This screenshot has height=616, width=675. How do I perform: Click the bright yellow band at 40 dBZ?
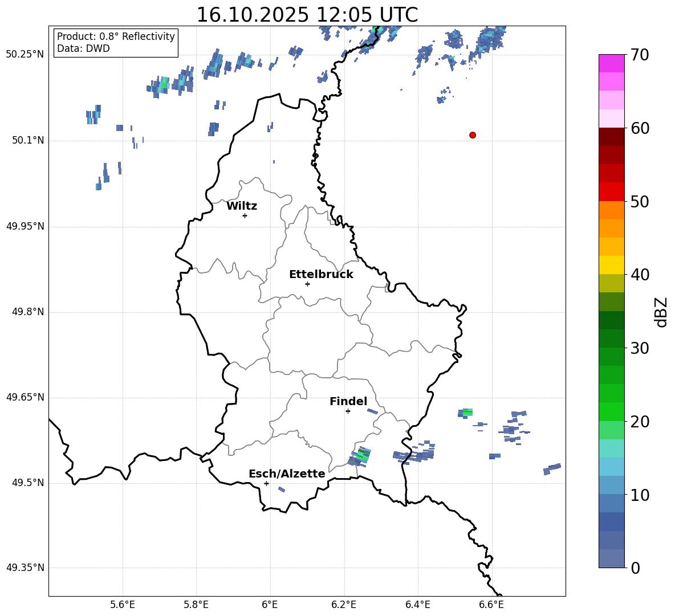click(612, 265)
